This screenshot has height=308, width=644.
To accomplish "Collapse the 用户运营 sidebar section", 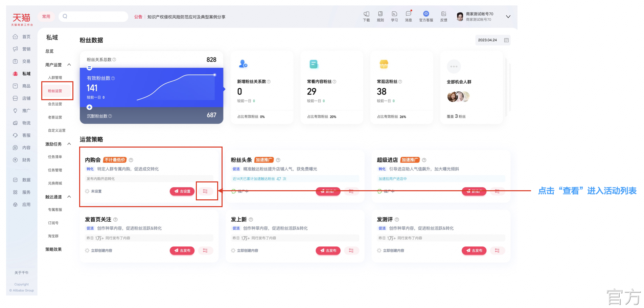I will tap(69, 65).
